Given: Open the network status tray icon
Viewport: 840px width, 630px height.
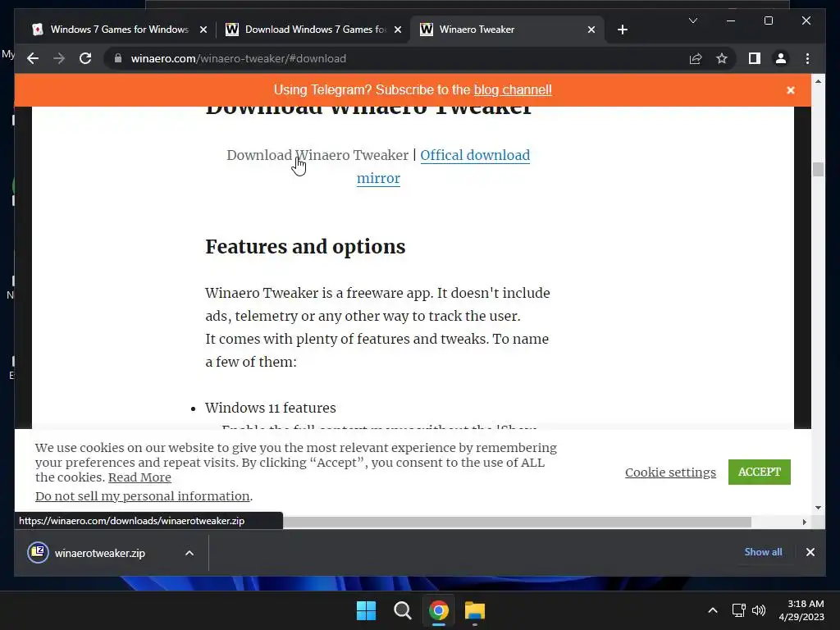Looking at the screenshot, I should pos(739,610).
